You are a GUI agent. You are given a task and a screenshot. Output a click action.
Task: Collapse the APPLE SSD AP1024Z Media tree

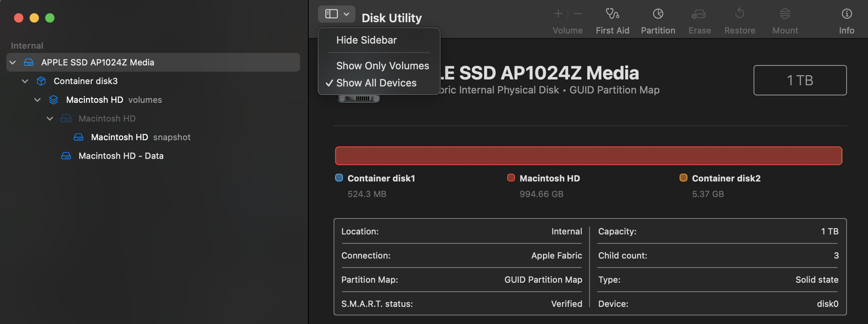click(13, 62)
